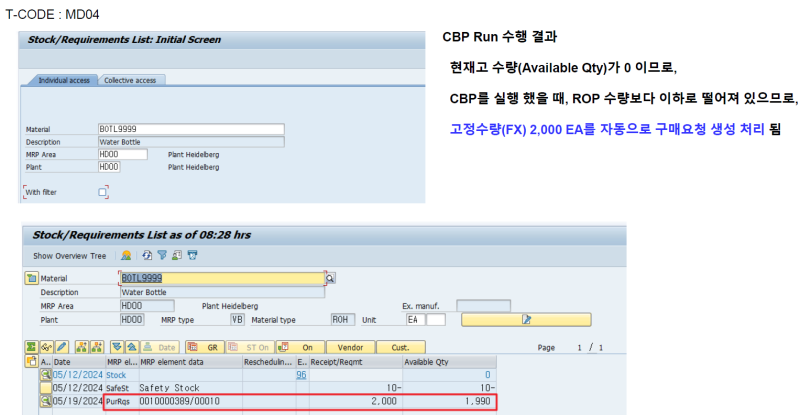
Task: Click the Show Overview Tree button
Action: tap(69, 256)
